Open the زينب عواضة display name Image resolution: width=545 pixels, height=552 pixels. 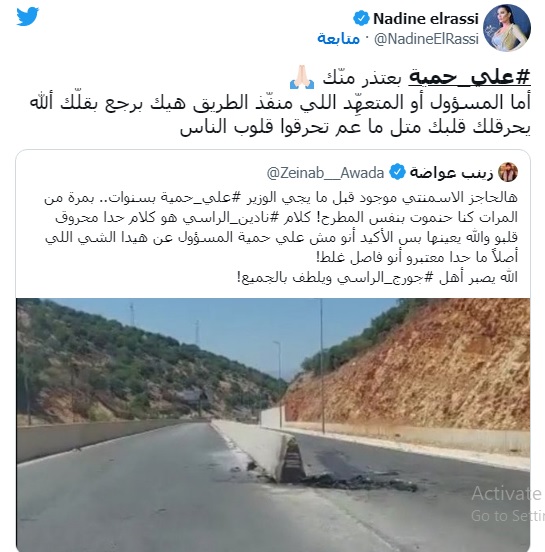(451, 172)
